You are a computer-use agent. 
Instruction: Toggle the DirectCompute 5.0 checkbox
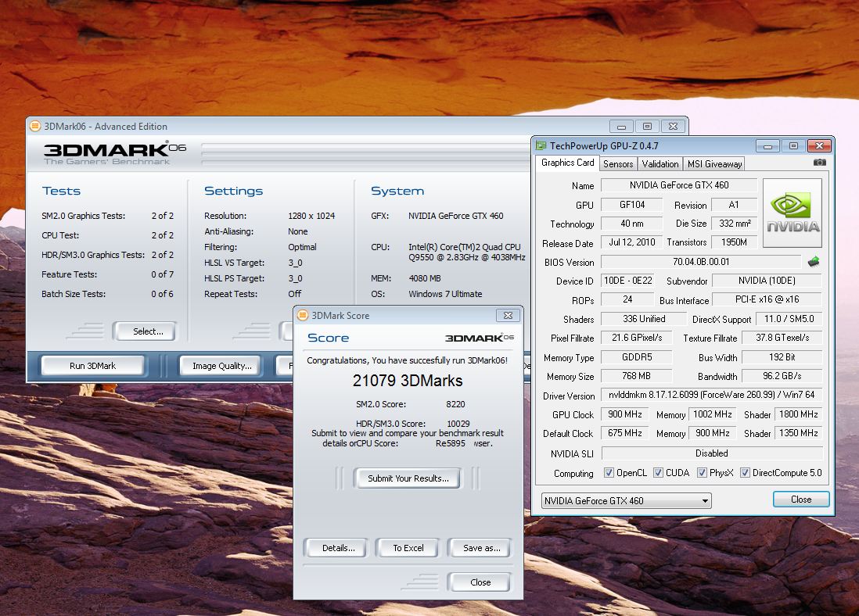745,472
